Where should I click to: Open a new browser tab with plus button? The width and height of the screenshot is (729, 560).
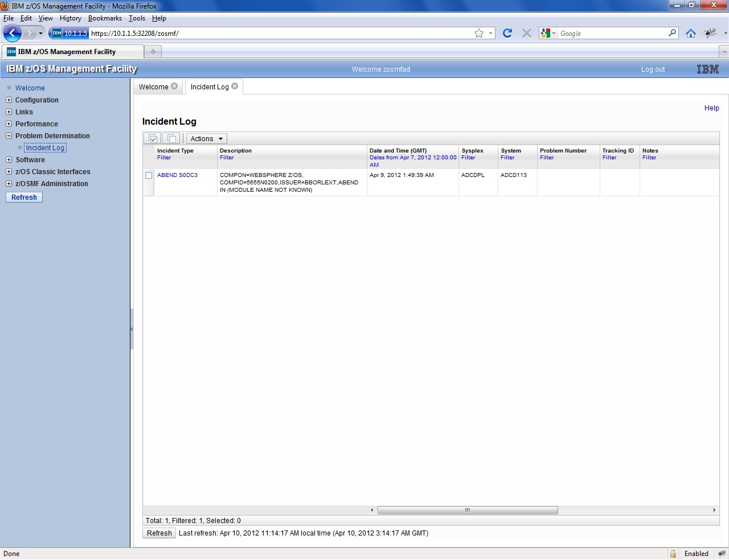coord(153,51)
